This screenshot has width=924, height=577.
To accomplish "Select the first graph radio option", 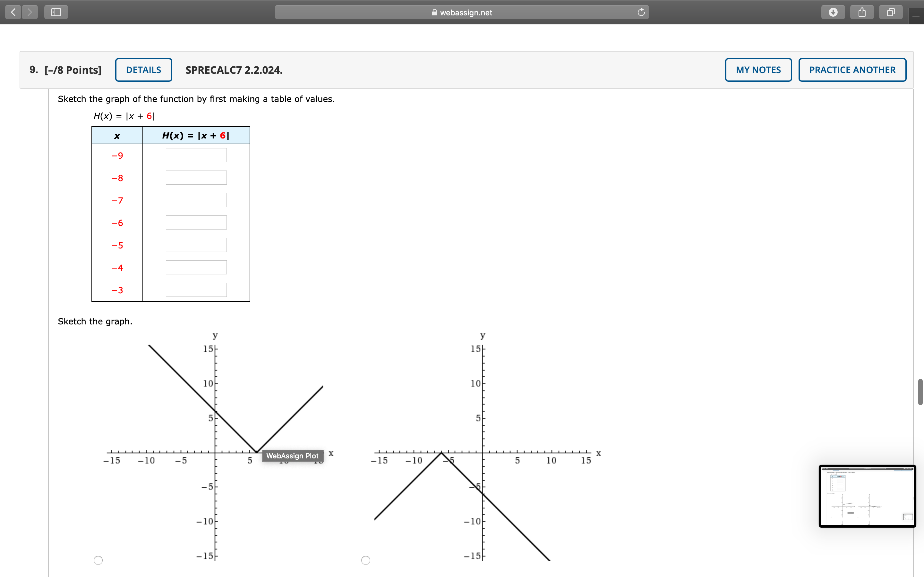I will (98, 560).
